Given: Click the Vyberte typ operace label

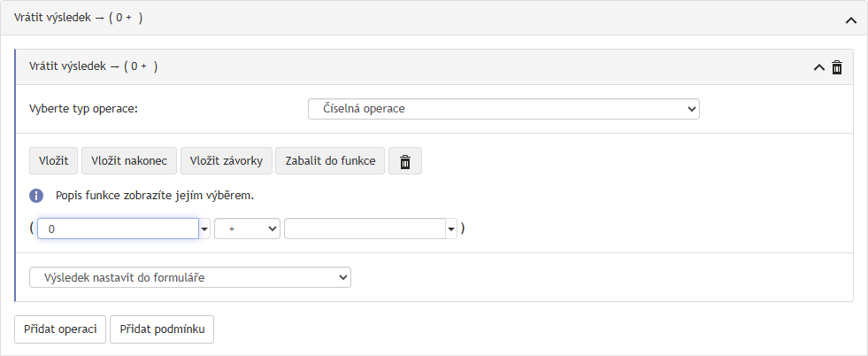Looking at the screenshot, I should (83, 109).
